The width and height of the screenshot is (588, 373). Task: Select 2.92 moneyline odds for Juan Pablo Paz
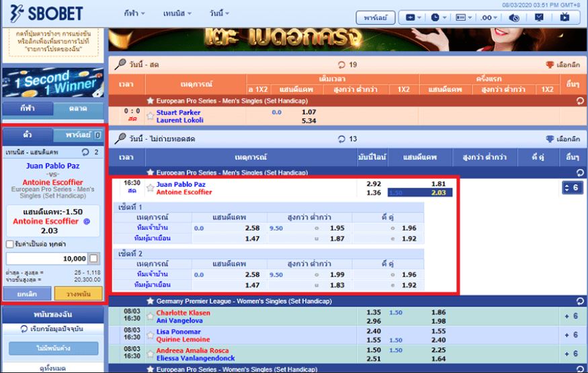[374, 184]
